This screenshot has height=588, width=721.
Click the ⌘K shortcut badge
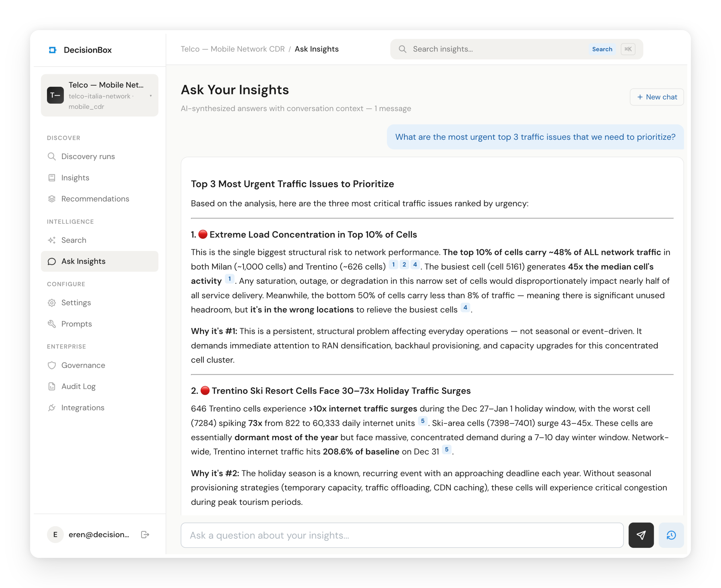(628, 49)
